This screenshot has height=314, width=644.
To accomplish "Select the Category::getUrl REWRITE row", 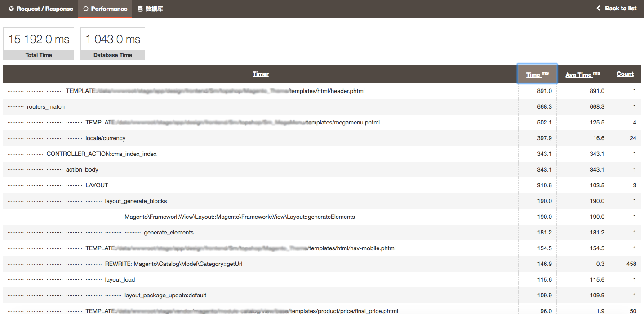I will tap(173, 264).
